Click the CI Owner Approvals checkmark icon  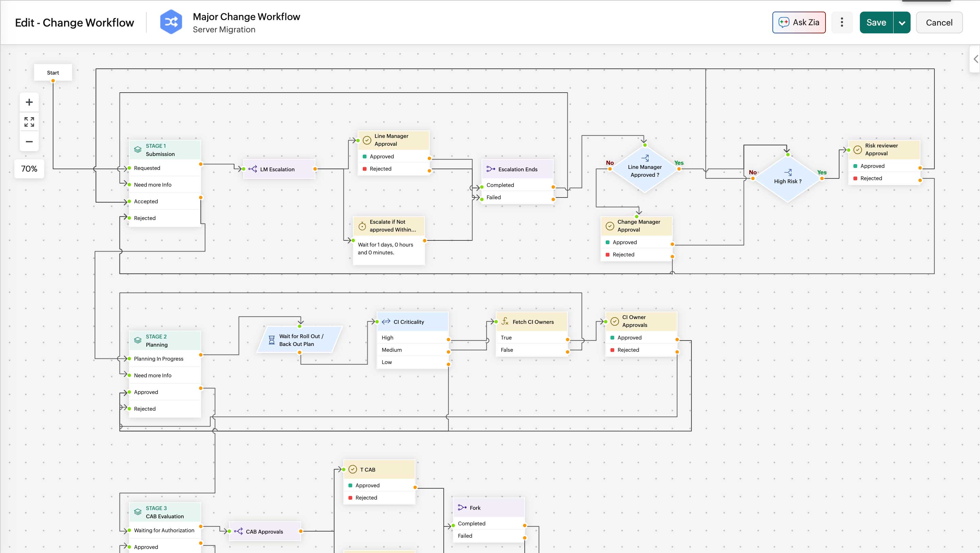615,321
